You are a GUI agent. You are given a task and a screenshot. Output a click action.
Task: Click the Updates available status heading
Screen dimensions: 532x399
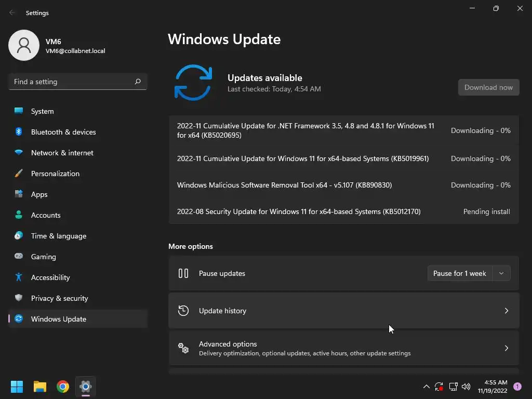(x=264, y=78)
